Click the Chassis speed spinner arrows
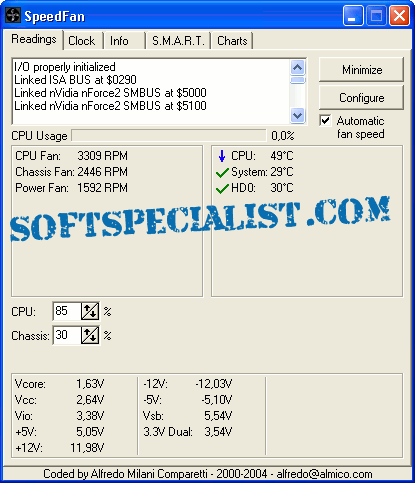415x483 pixels. coord(90,335)
